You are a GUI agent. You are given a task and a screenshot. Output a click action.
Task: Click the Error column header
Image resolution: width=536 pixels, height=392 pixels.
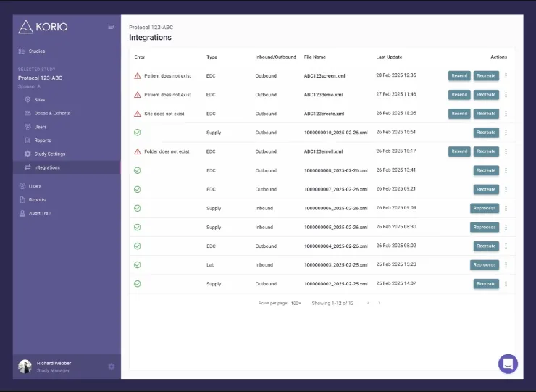(x=140, y=57)
